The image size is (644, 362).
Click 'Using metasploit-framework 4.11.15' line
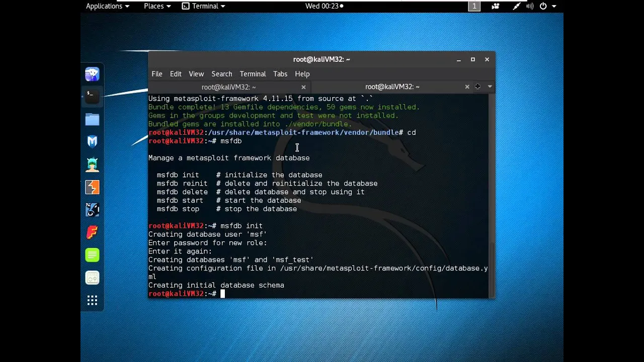261,99
